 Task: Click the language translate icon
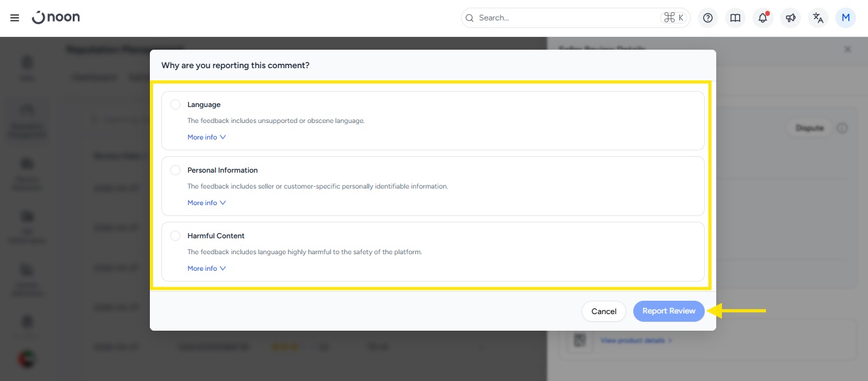coord(818,18)
